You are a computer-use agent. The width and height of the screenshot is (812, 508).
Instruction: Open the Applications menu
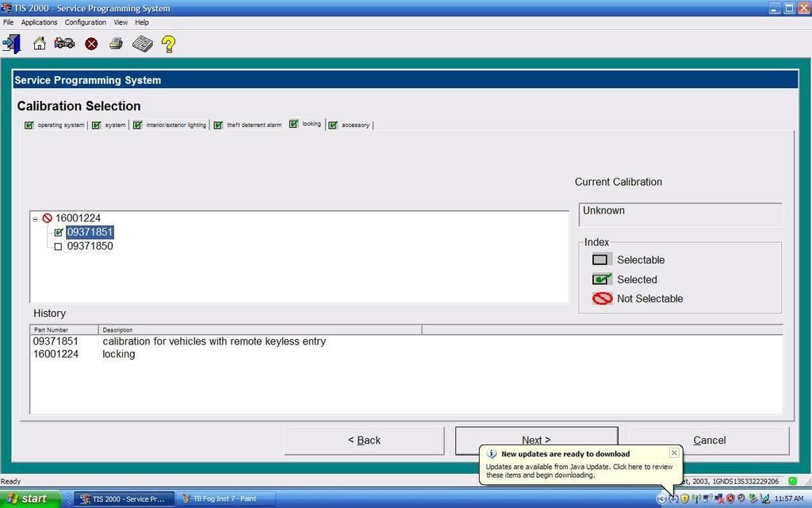pos(40,22)
